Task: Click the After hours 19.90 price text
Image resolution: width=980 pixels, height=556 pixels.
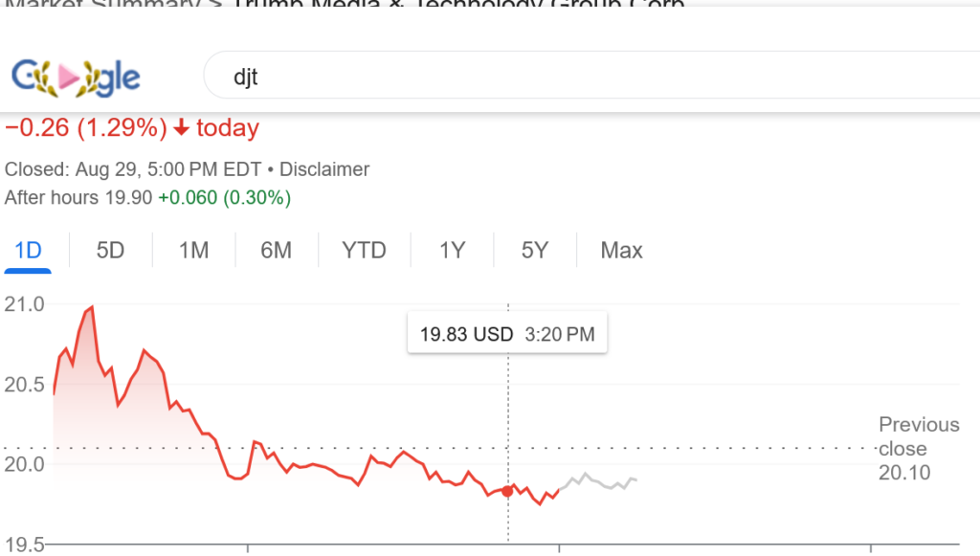Action: (x=78, y=198)
